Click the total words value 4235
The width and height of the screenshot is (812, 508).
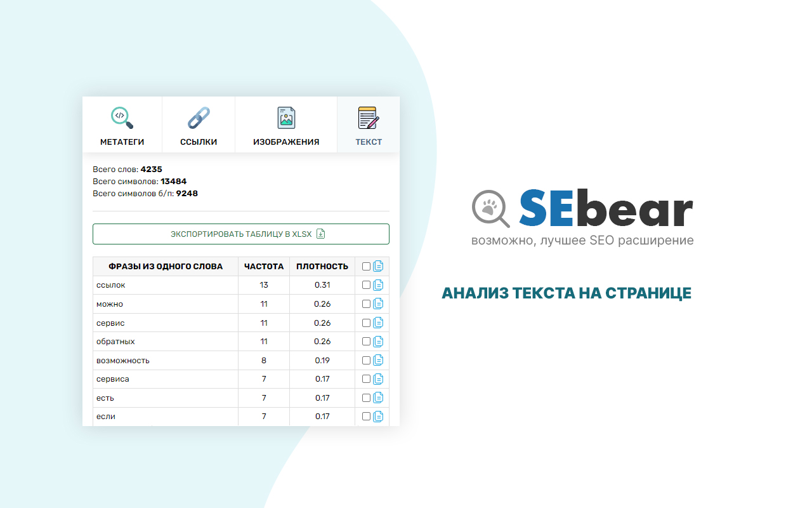point(152,170)
